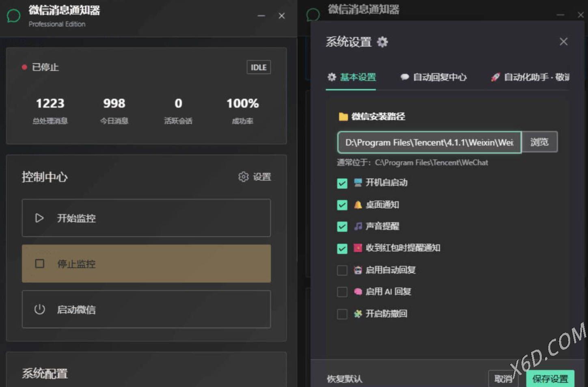Click the red packet icon for 收到红包时提醒通知
This screenshot has width=588, height=387.
[357, 248]
